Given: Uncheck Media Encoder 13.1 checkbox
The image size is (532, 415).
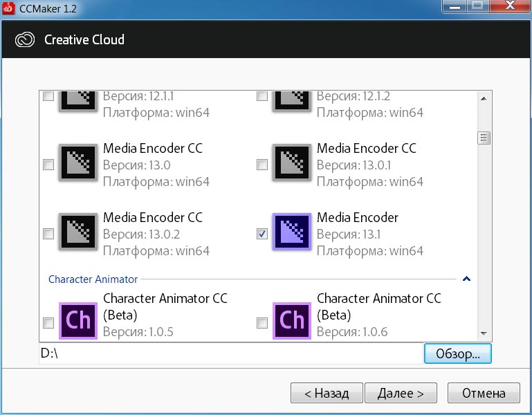Looking at the screenshot, I should click(x=262, y=234).
